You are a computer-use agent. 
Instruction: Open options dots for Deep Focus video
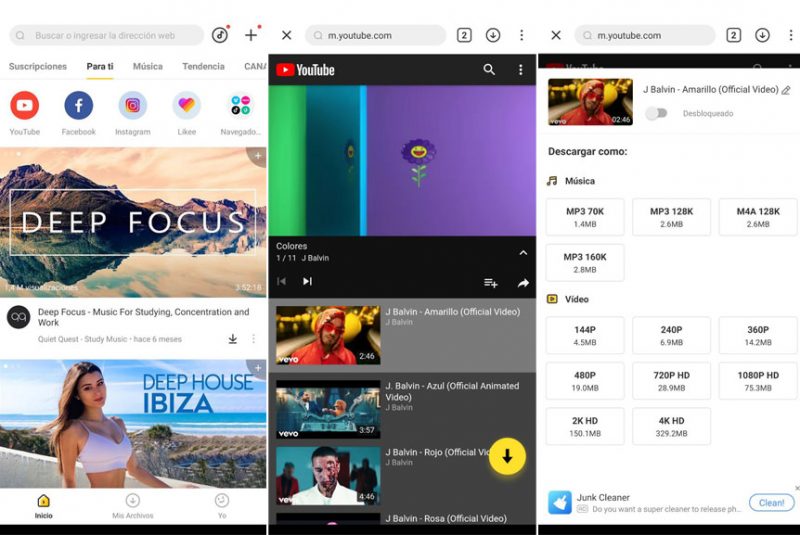point(254,339)
